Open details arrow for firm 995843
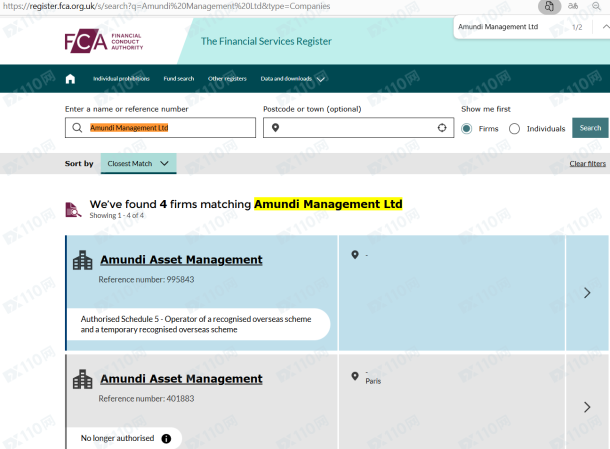610x449 pixels. (x=587, y=292)
